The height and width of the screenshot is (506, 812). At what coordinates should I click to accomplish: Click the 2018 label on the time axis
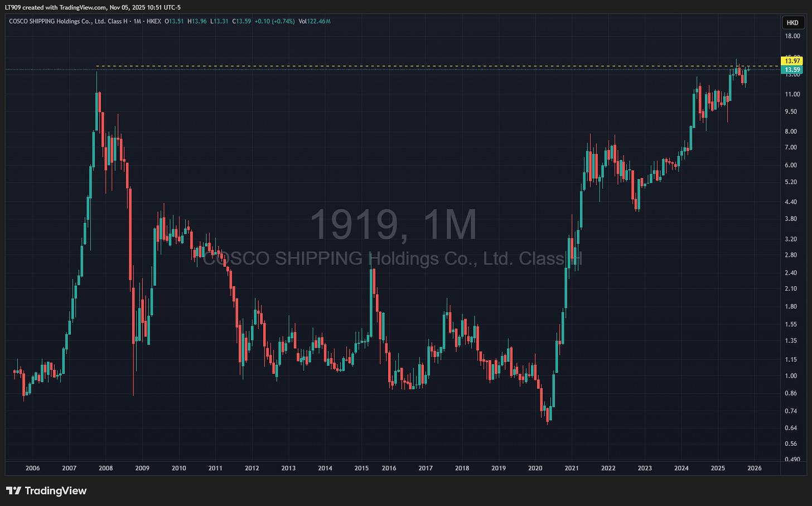[x=462, y=468]
